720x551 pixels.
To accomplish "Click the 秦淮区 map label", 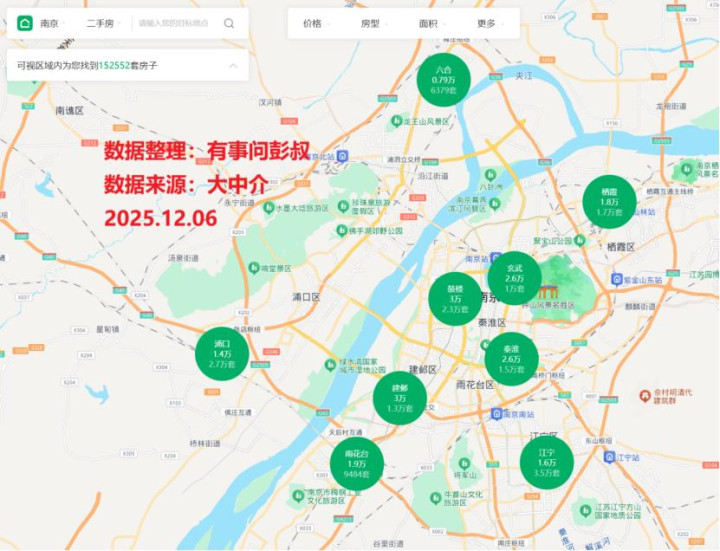I will click(x=492, y=323).
